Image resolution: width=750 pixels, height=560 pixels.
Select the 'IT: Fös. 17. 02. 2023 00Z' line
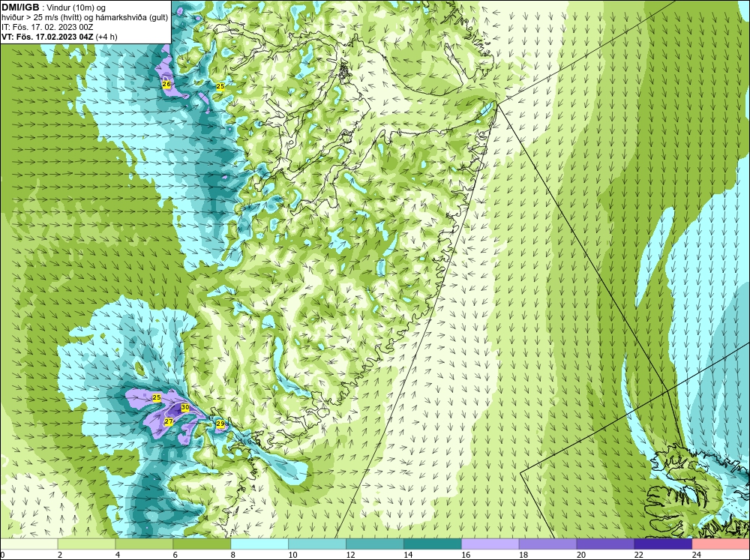[x=47, y=27]
